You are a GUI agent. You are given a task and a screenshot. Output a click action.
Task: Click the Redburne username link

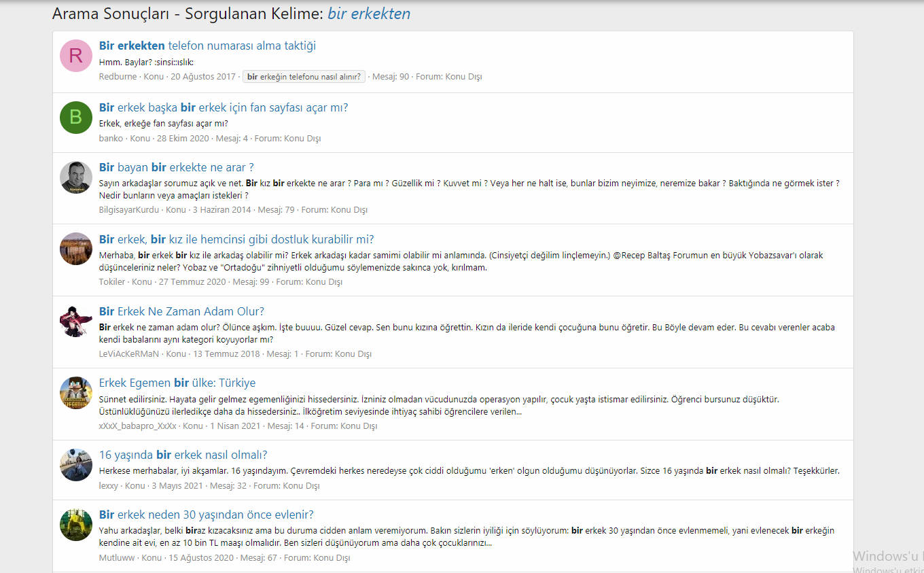click(x=118, y=77)
